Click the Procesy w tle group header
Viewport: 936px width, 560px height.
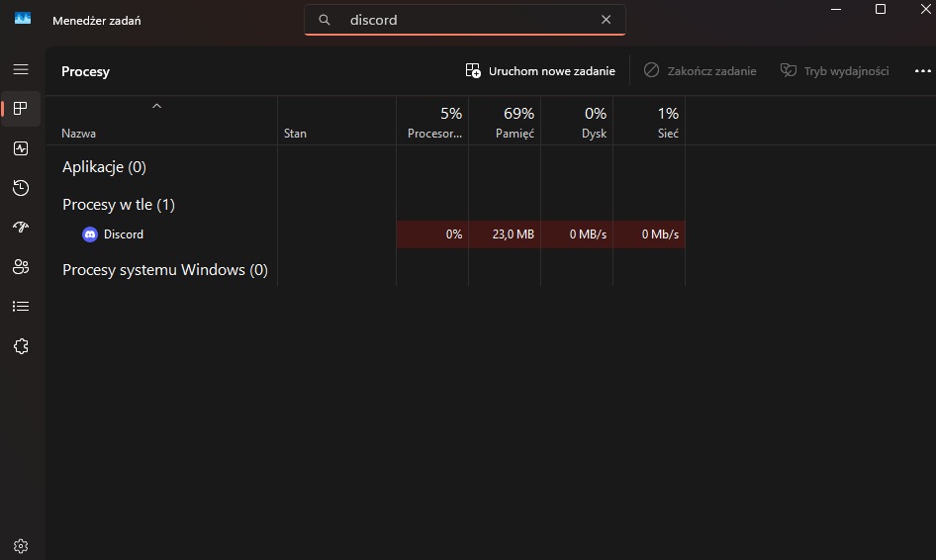pos(119,205)
